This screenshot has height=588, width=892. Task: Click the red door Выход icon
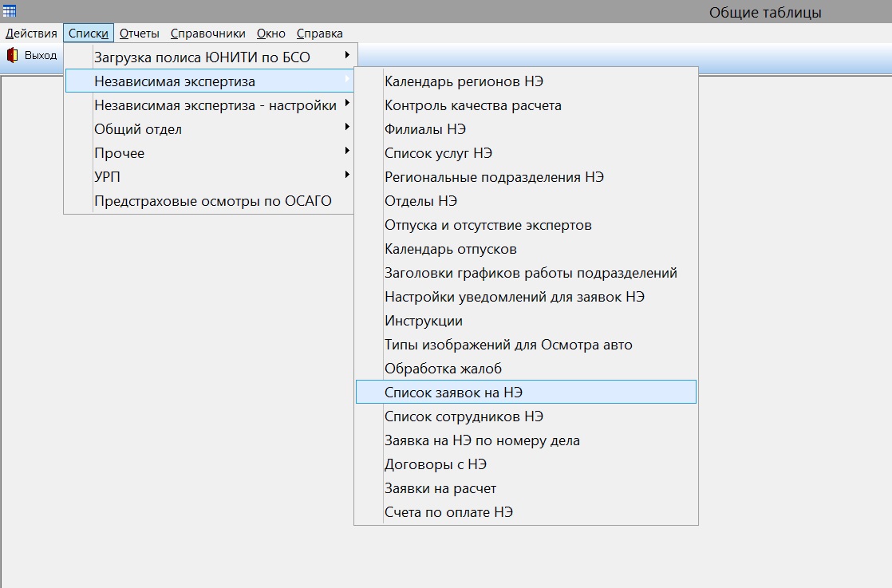13,55
